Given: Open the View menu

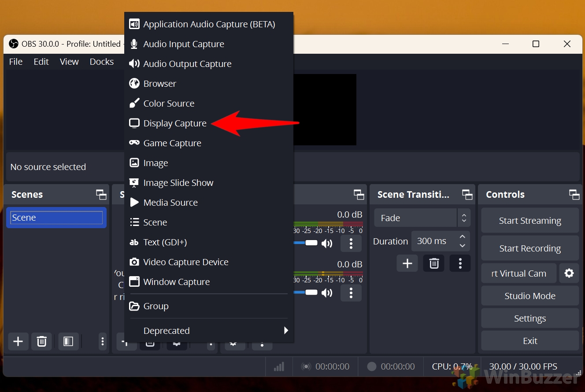Looking at the screenshot, I should click(69, 62).
